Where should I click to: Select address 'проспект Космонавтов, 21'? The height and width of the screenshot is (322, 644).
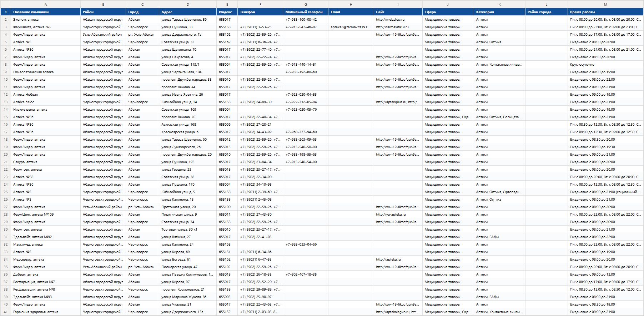[x=188, y=290]
